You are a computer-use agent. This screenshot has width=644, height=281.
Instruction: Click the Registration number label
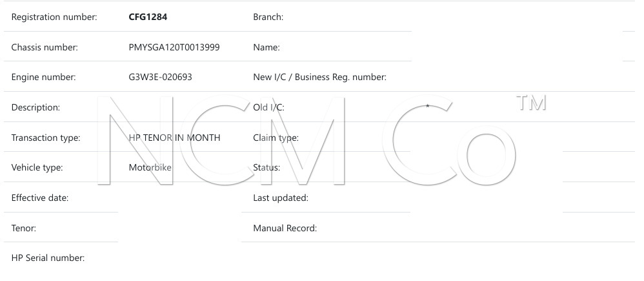54,17
